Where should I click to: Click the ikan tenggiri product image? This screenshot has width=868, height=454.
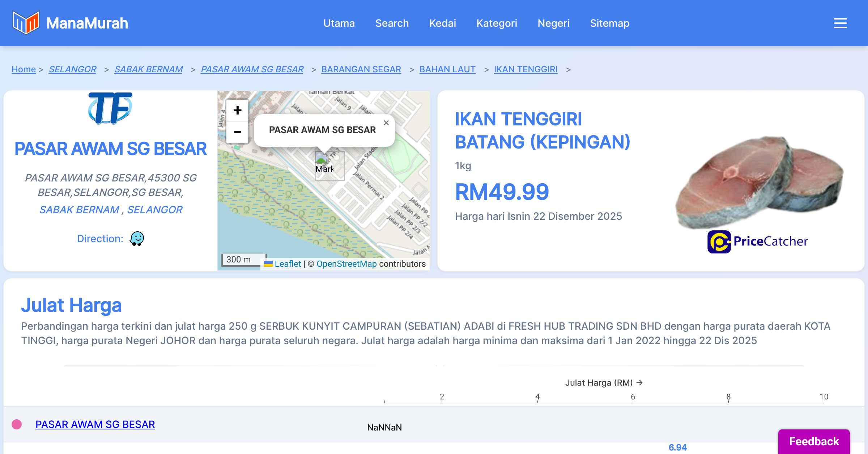(759, 182)
